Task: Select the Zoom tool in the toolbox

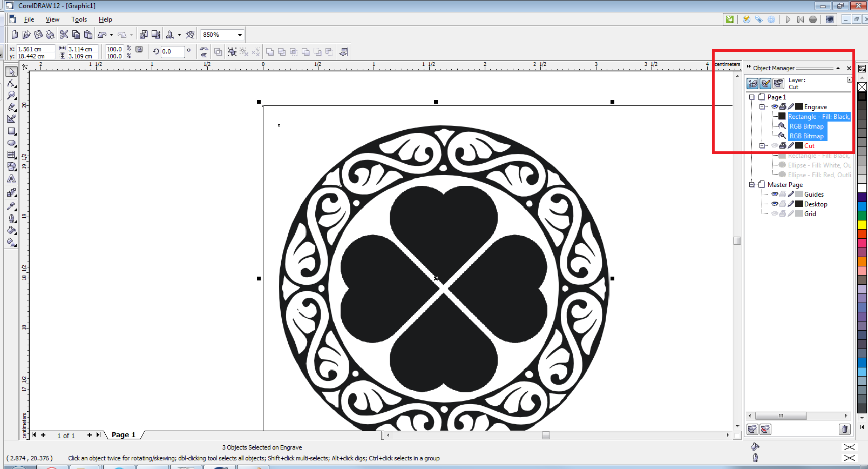Action: [11, 95]
